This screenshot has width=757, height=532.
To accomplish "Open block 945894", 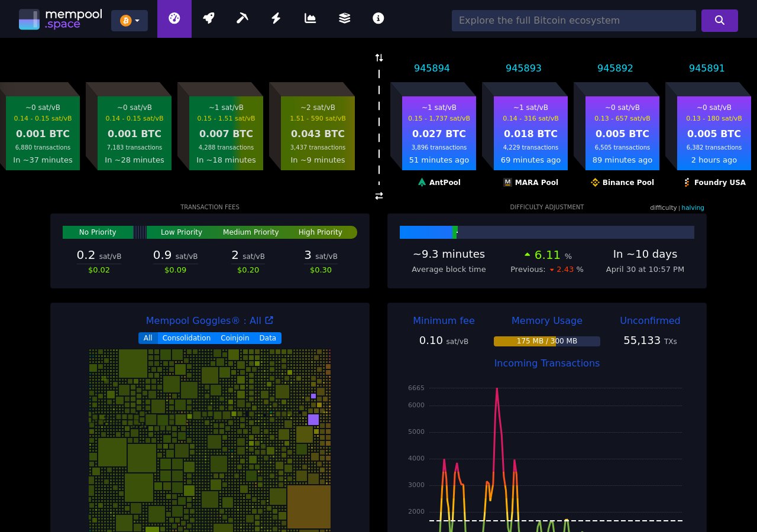I will (x=432, y=68).
